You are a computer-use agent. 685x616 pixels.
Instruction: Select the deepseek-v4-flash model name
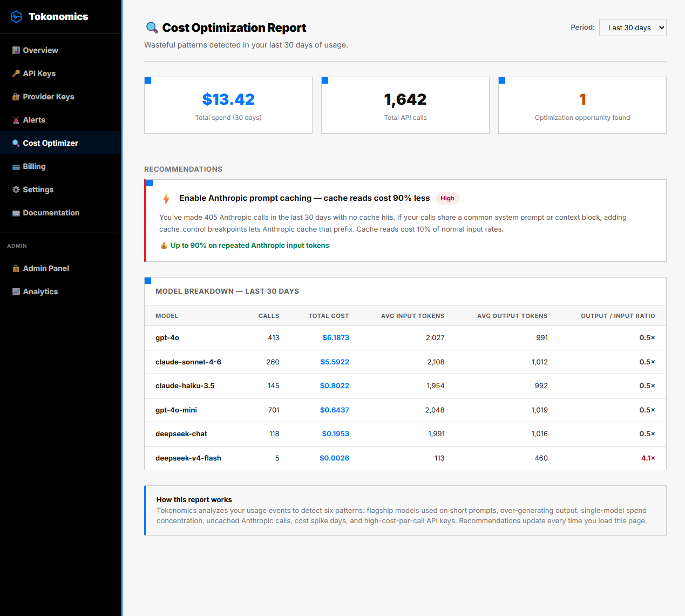188,458
